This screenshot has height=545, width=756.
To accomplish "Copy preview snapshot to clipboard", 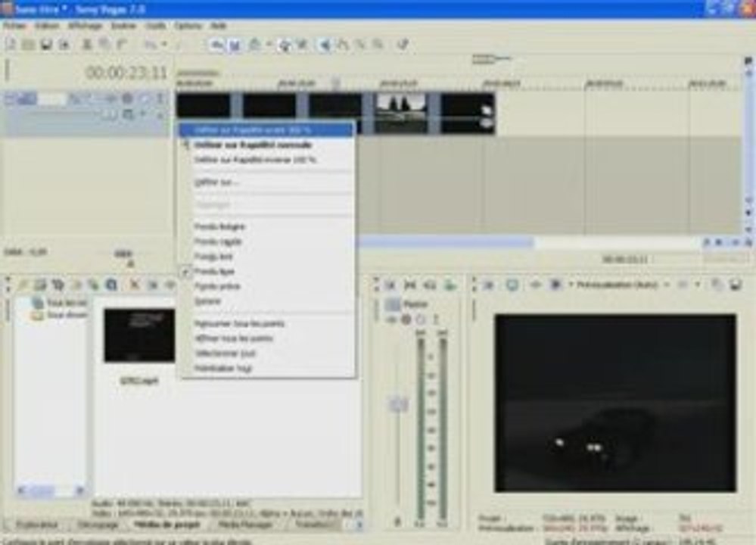I will click(x=717, y=285).
